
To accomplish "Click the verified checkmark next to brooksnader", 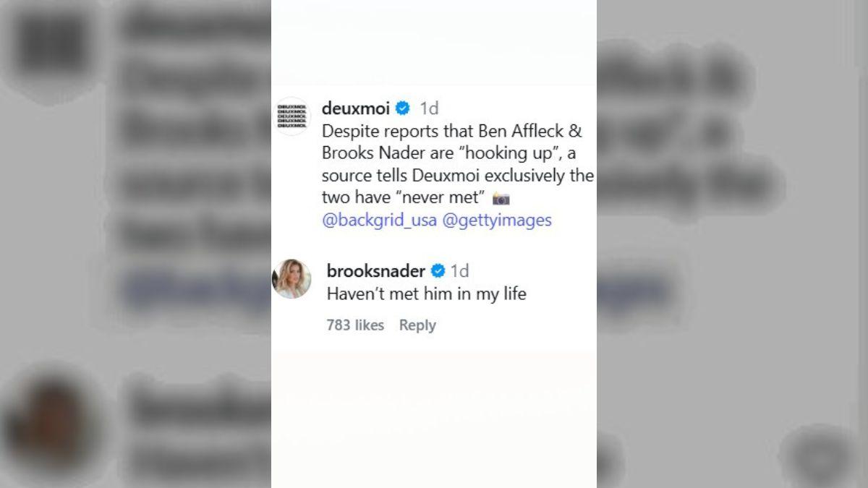I will (436, 271).
